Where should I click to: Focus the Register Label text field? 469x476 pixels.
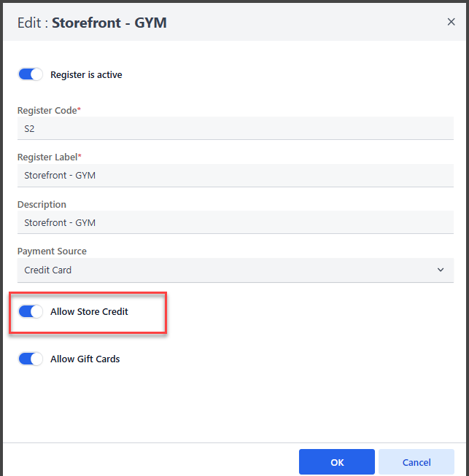(235, 175)
